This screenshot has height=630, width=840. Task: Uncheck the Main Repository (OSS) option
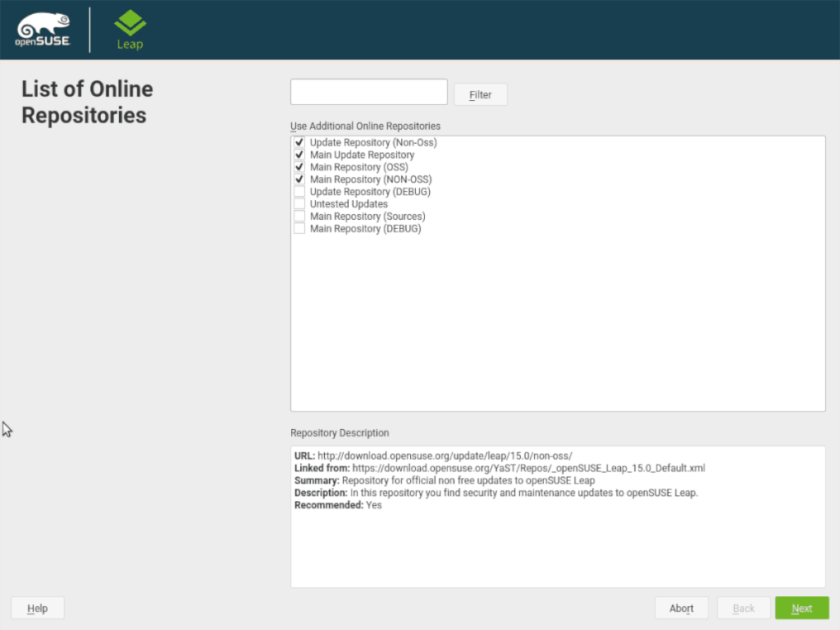click(x=299, y=167)
